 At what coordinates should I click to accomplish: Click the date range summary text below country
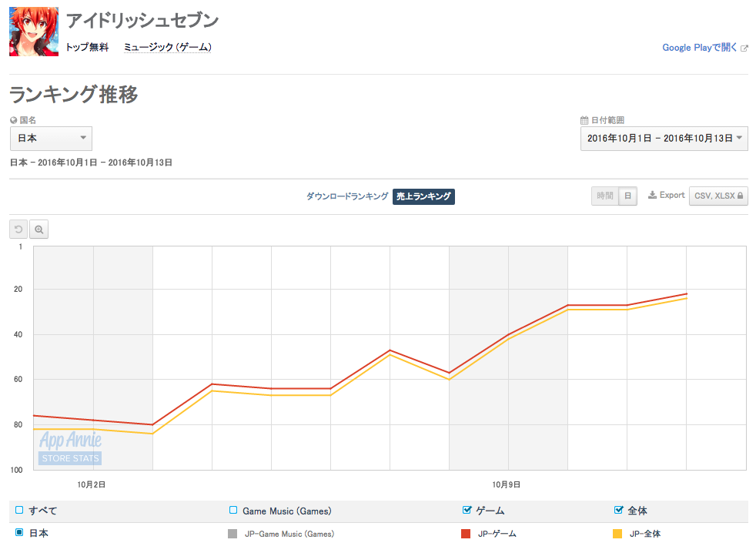(x=91, y=163)
